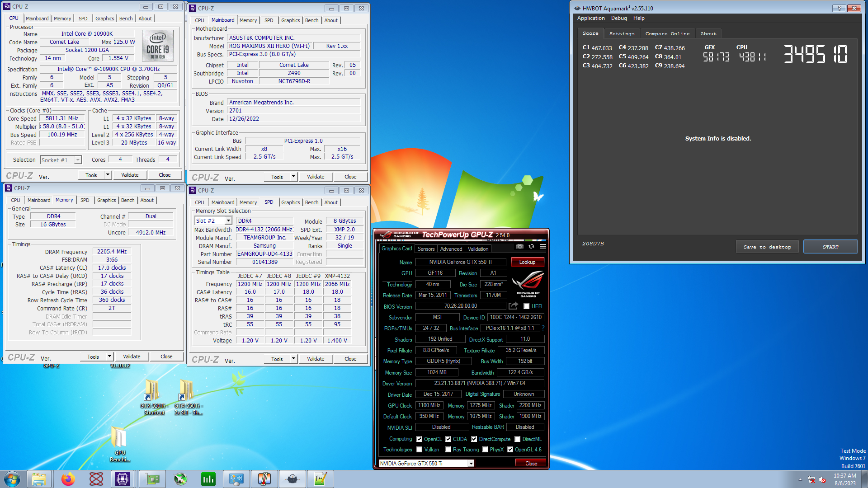Click the Bus Interface question mark icon
Screen dimensions: 868x488
pyautogui.click(x=543, y=328)
